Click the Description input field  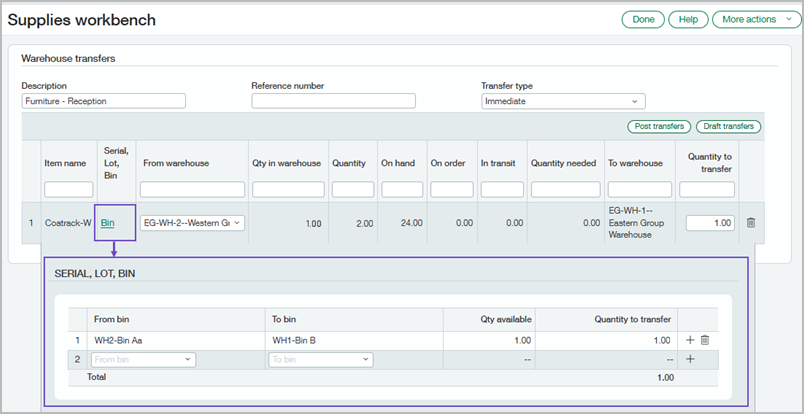coord(103,101)
